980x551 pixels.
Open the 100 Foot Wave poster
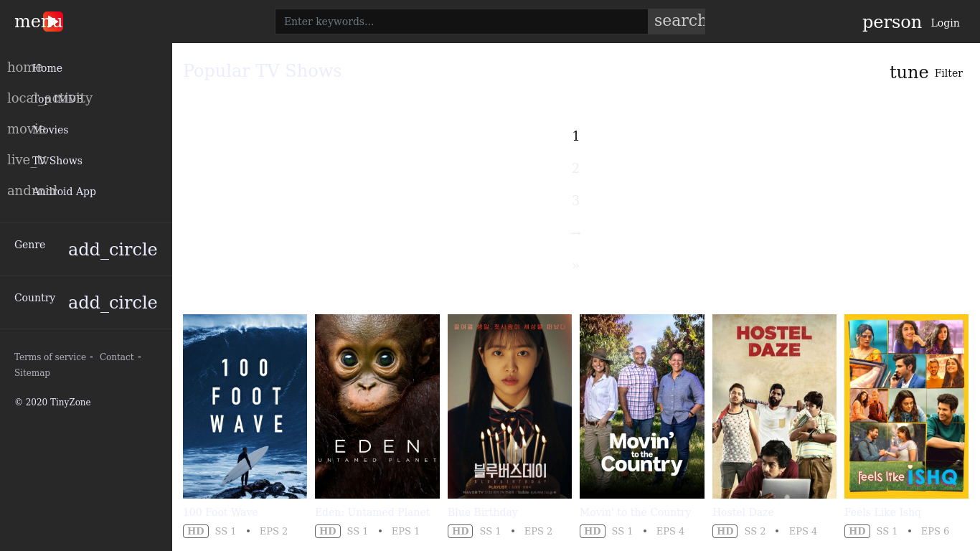click(245, 406)
